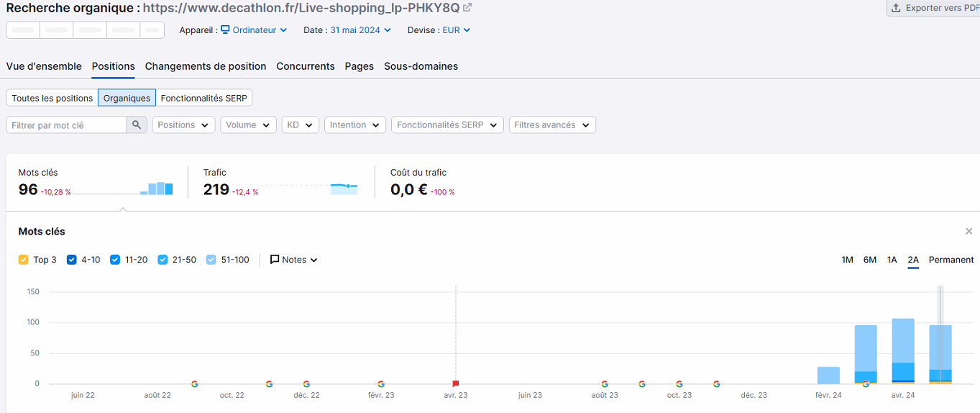Image resolution: width=980 pixels, height=413 pixels.
Task: Switch to Vue d'ensemble tab
Action: [44, 66]
